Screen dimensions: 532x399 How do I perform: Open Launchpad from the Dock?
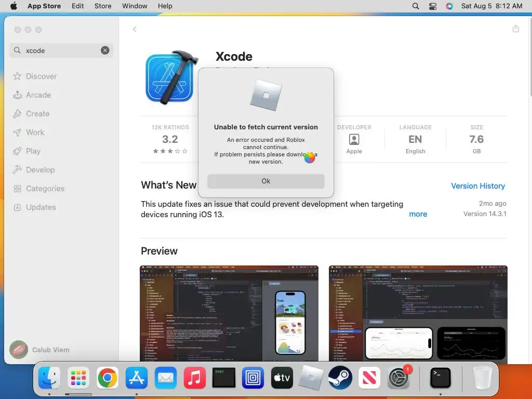coord(78,378)
